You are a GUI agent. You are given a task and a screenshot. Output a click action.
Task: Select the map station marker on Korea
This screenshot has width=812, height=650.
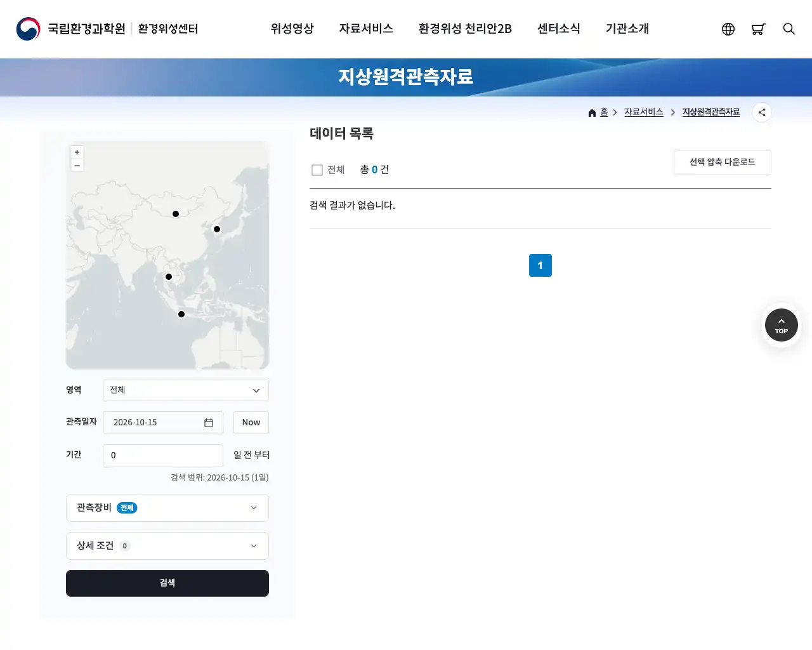tap(217, 229)
